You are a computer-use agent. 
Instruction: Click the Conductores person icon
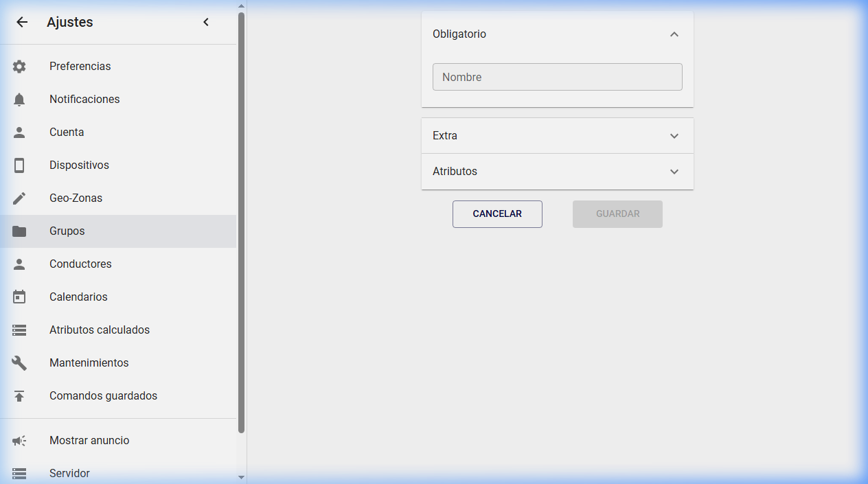coord(19,264)
